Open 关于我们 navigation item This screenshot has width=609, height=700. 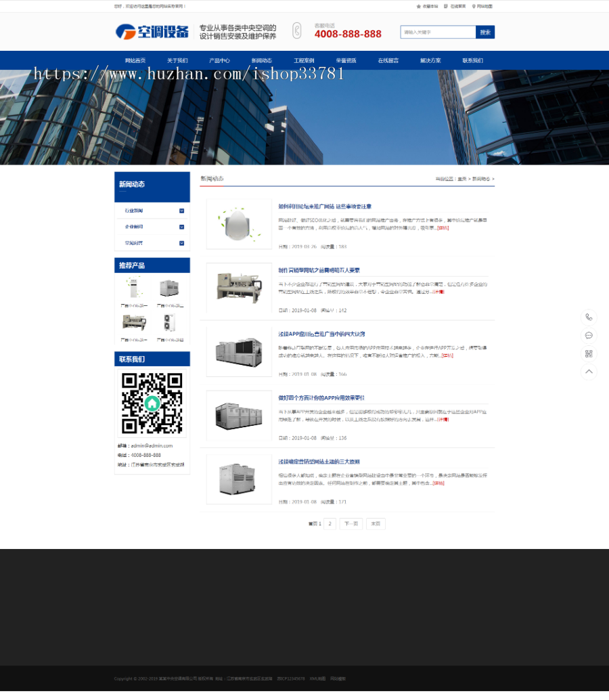[177, 61]
